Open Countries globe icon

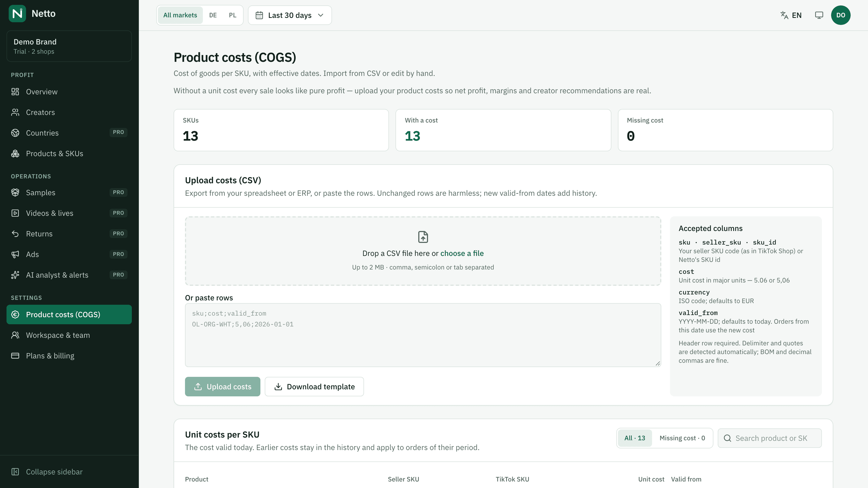coord(15,133)
